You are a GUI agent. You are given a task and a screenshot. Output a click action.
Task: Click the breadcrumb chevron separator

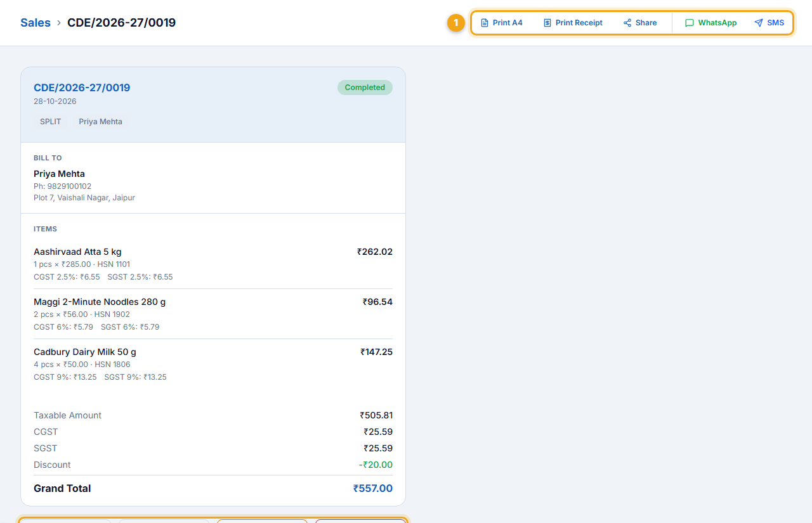point(59,23)
